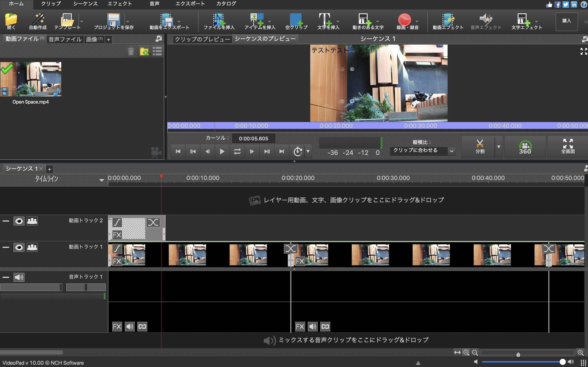The image size is (588, 367).
Task: Step forward one frame button
Action: click(252, 151)
